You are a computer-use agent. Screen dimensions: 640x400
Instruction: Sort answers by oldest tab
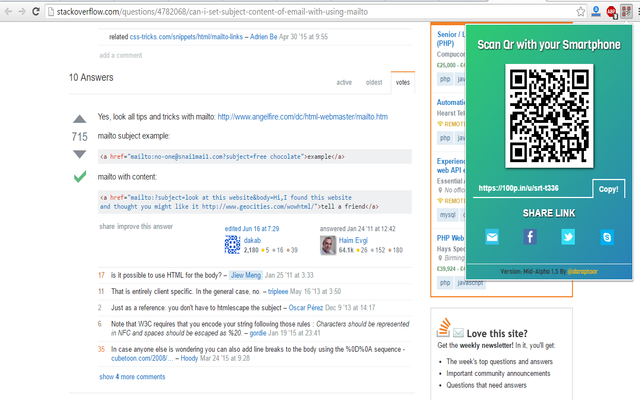[374, 82]
